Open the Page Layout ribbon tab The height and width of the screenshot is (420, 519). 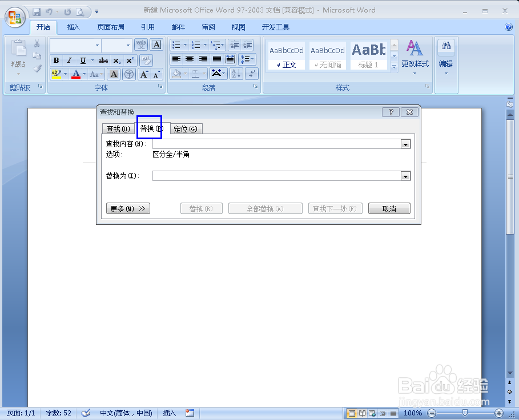111,27
